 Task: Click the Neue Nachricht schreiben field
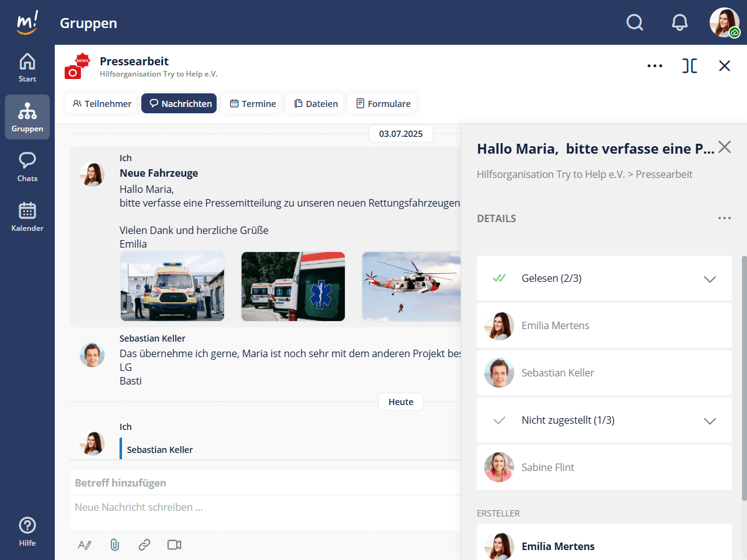(x=265, y=507)
